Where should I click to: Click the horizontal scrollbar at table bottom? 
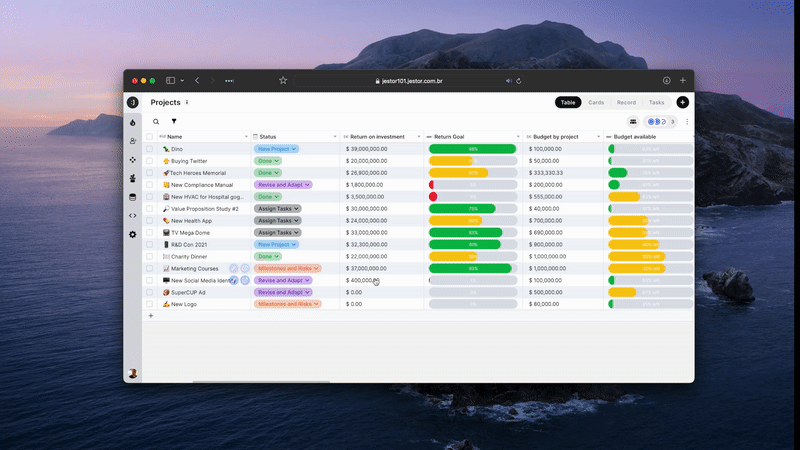coord(261,381)
